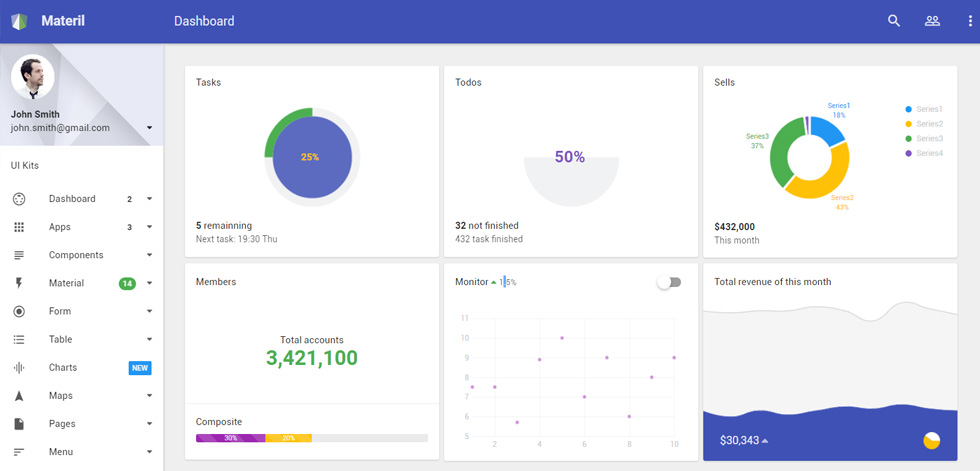Toggle Series4 in the Sells legend
Image resolution: width=980 pixels, height=471 pixels.
(924, 153)
